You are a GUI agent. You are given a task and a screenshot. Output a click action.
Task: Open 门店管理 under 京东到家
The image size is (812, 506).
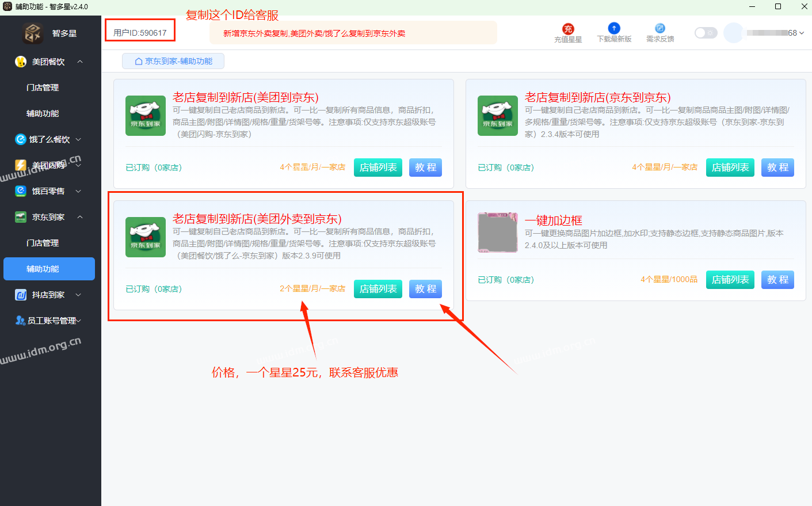pyautogui.click(x=43, y=243)
